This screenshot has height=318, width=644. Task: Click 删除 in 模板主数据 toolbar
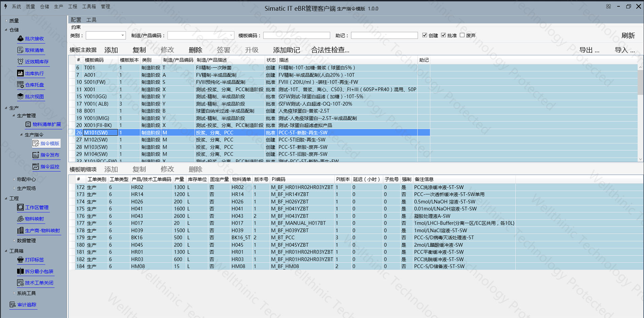coord(195,50)
